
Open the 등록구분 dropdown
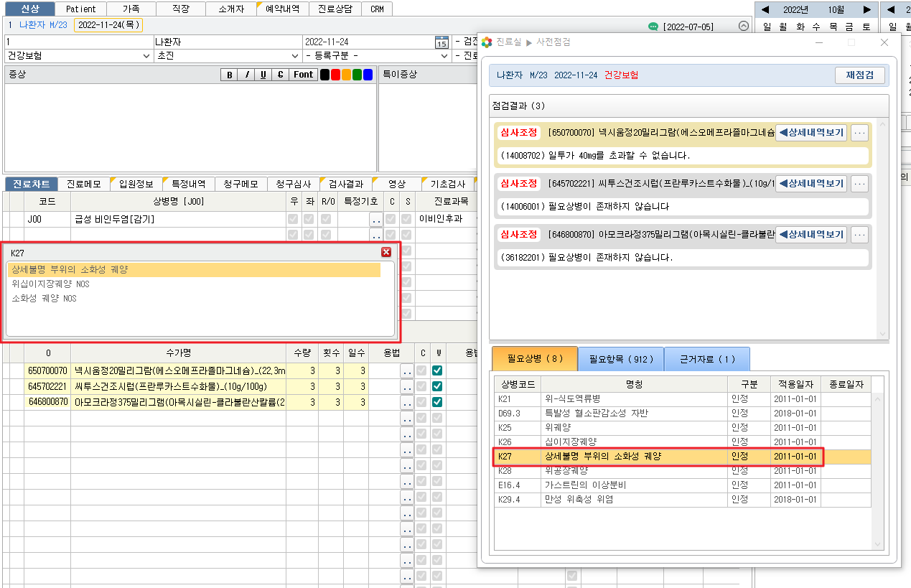tap(445, 55)
